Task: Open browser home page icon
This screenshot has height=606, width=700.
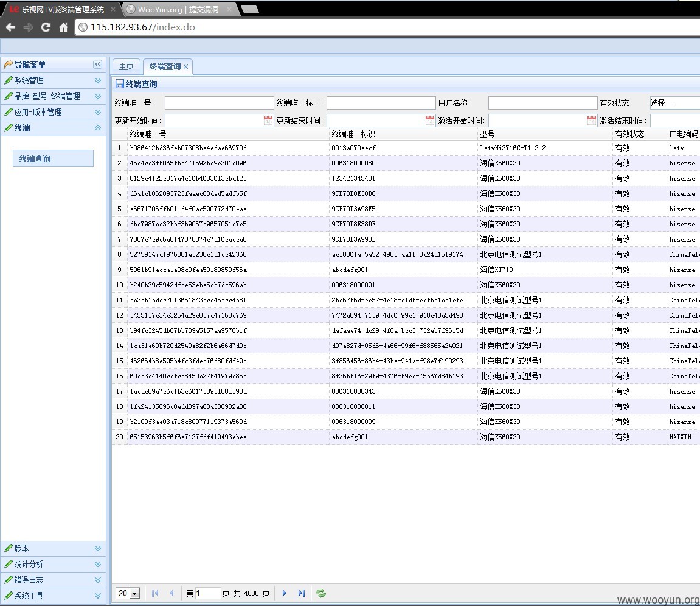Action: coord(63,27)
